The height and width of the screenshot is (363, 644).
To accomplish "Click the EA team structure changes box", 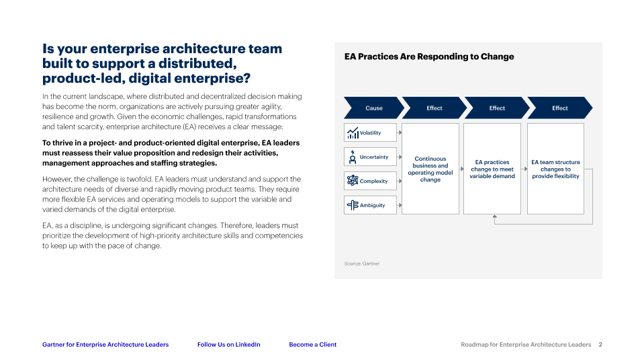I will 555,169.
